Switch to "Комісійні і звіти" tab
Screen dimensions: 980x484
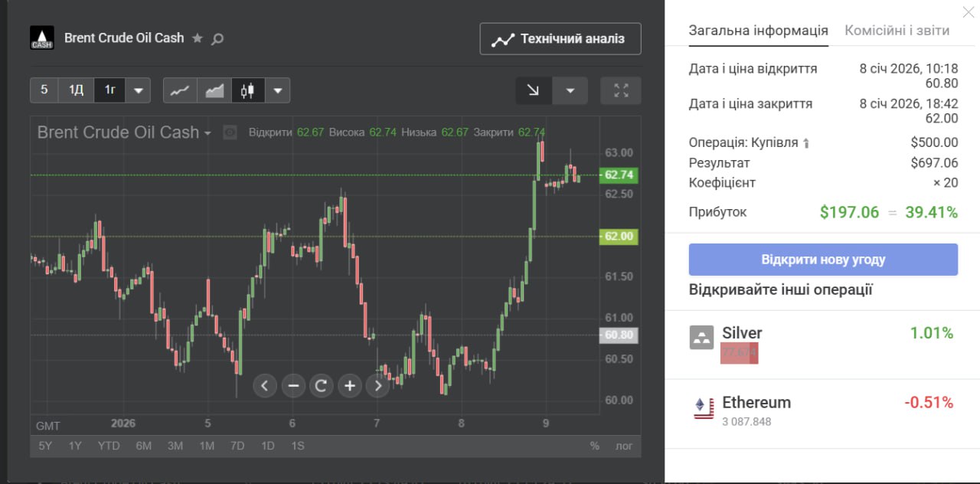[x=897, y=31]
